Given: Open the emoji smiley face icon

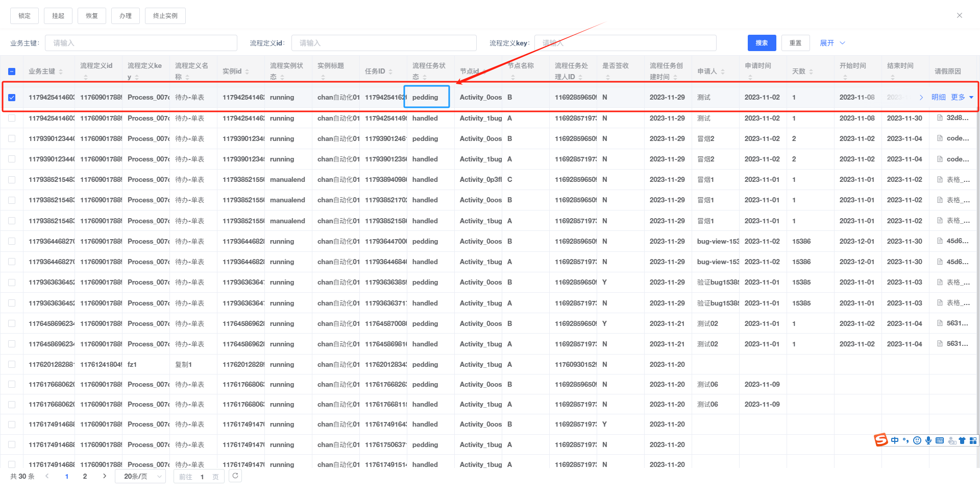Looking at the screenshot, I should coord(917,440).
